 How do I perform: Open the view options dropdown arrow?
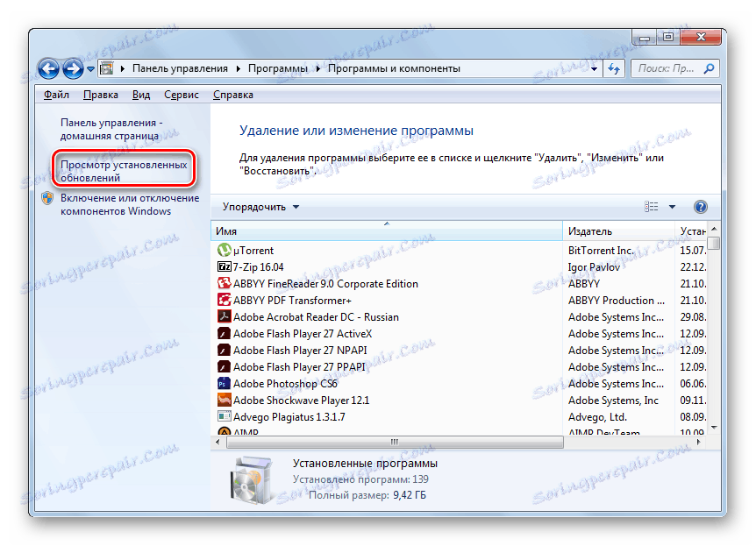(672, 207)
